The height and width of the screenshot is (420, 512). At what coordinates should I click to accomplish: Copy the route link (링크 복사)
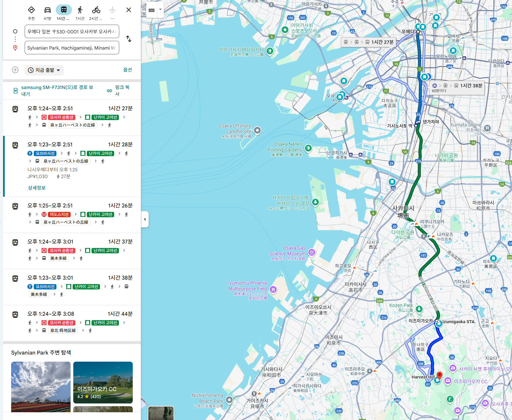119,90
